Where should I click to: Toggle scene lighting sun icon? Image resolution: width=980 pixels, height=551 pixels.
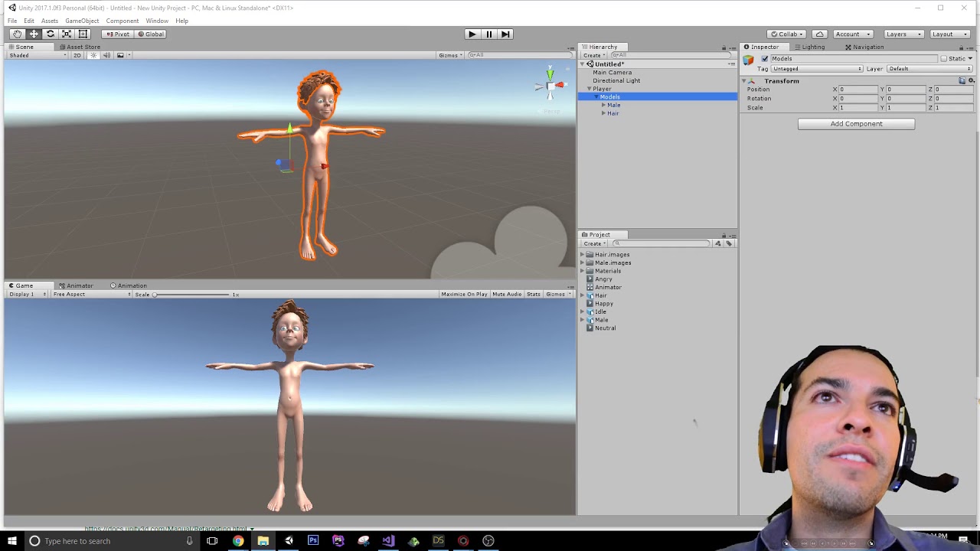93,55
